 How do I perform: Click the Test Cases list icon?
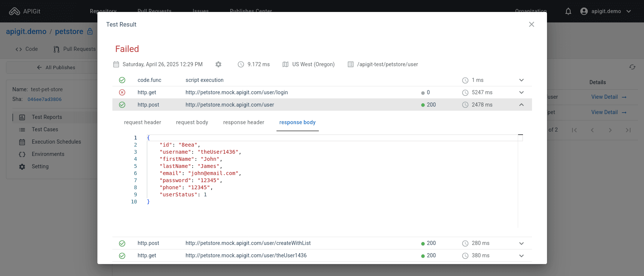tap(22, 130)
